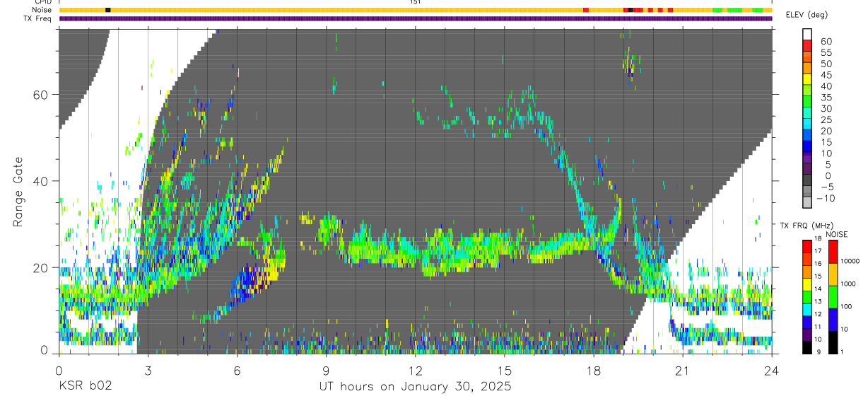This screenshot has width=868, height=401.
Task: Click the TX FRQ scale value 14
Action: click(818, 289)
